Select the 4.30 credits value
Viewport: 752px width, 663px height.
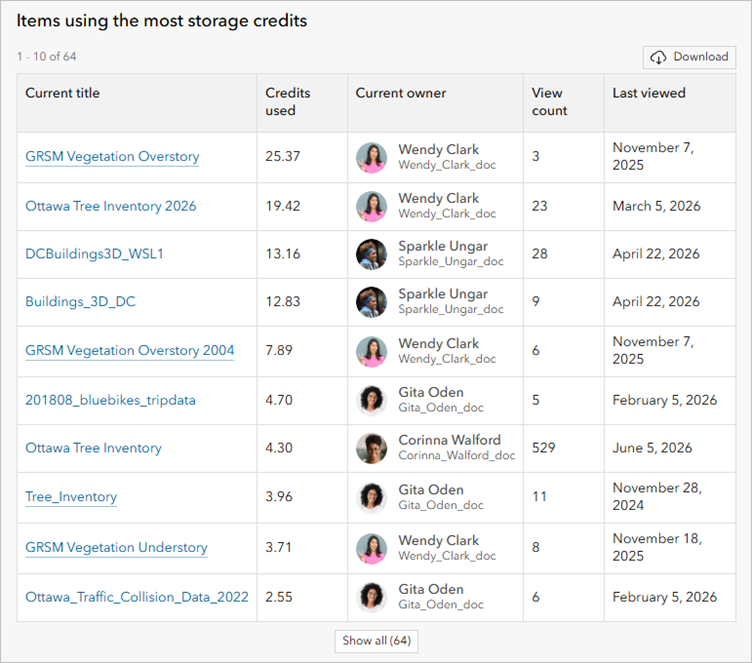pos(279,448)
